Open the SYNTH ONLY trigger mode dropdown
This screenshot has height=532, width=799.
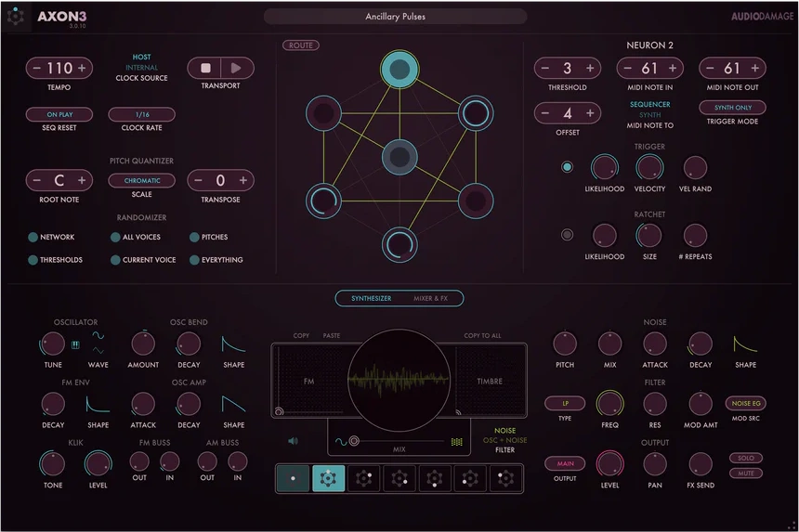(x=733, y=108)
